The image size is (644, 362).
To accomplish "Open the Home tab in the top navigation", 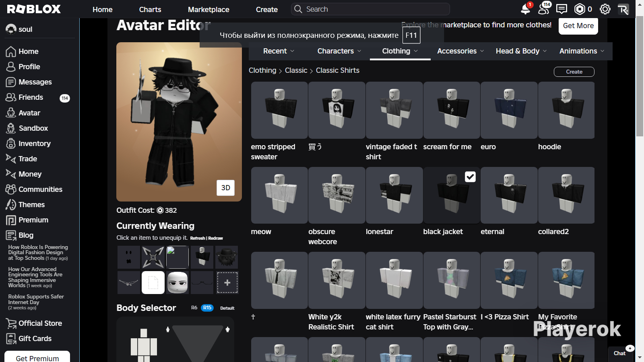I will coord(103,9).
